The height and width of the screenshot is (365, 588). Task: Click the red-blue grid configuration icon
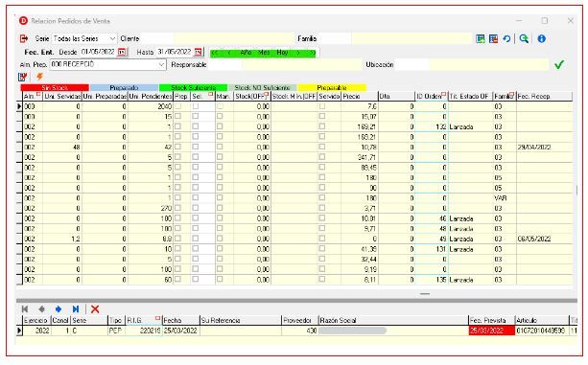[x=493, y=38]
